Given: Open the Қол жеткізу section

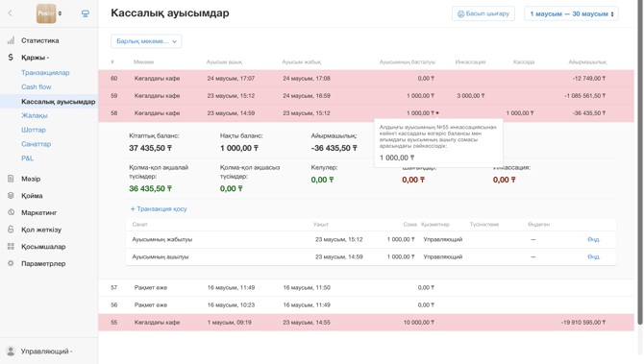Looking at the screenshot, I should (41, 230).
